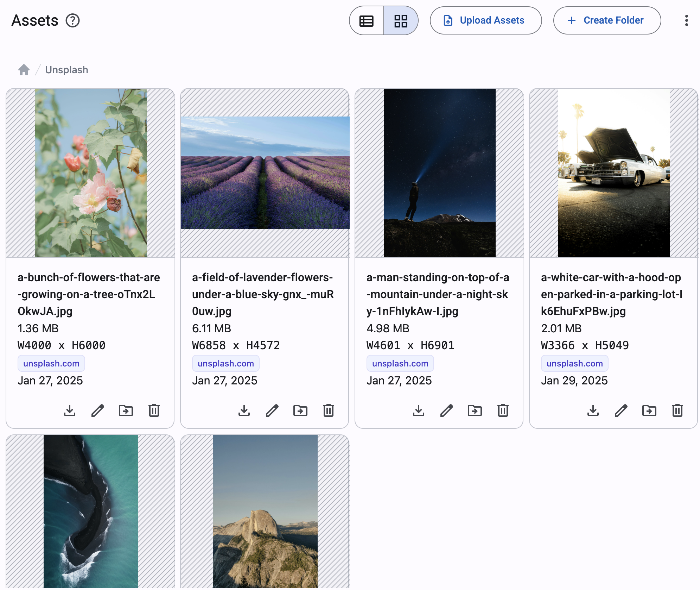Edit the a-white-car asset
Screen dimensions: 700x590
(621, 410)
